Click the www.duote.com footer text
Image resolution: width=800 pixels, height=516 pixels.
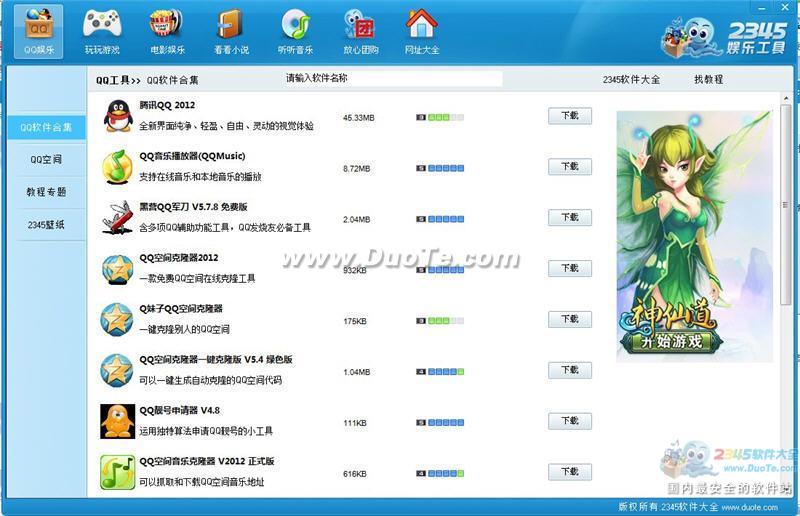pyautogui.click(x=749, y=507)
